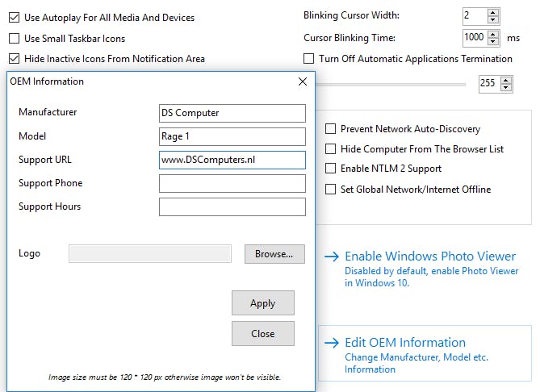Image resolution: width=540 pixels, height=392 pixels.
Task: Increase the 255 value spinner
Action: [x=507, y=79]
